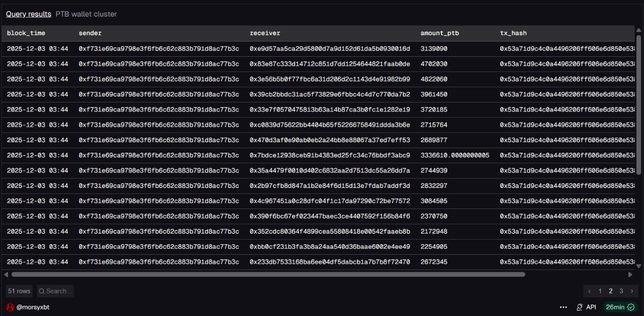Select receiver 0xc0839d75622bb4404b65f52266758491ddda3b6e

tap(330, 125)
